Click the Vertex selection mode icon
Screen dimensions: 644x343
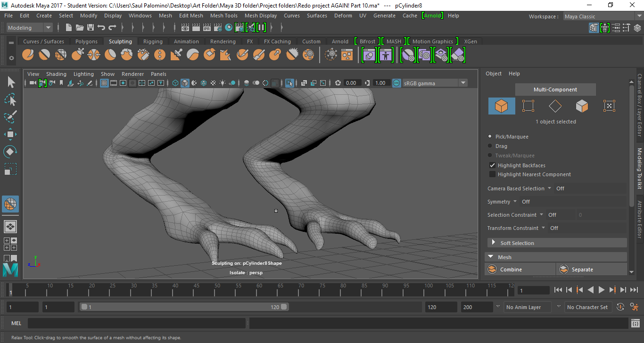[x=528, y=106]
